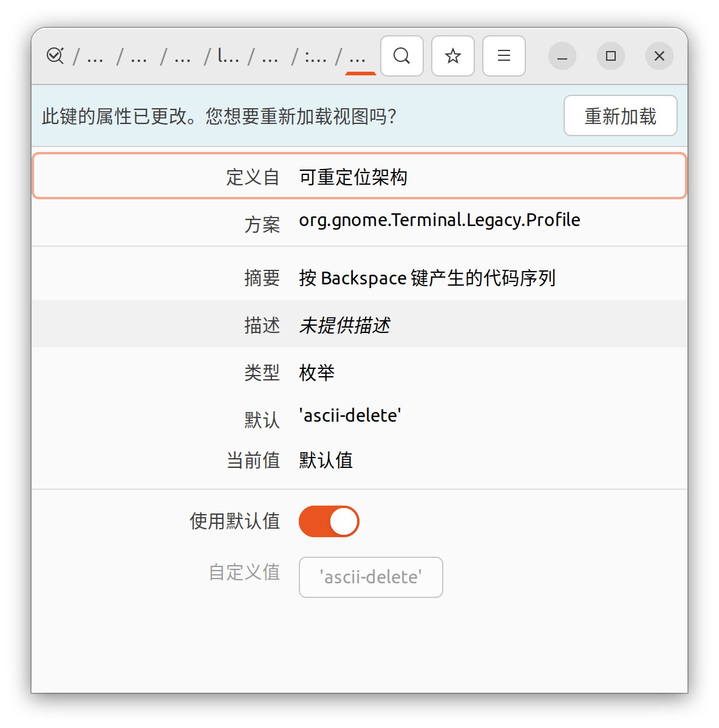
Task: Open the 自定义值 'ascii-delete' dropdown
Action: pyautogui.click(x=370, y=577)
